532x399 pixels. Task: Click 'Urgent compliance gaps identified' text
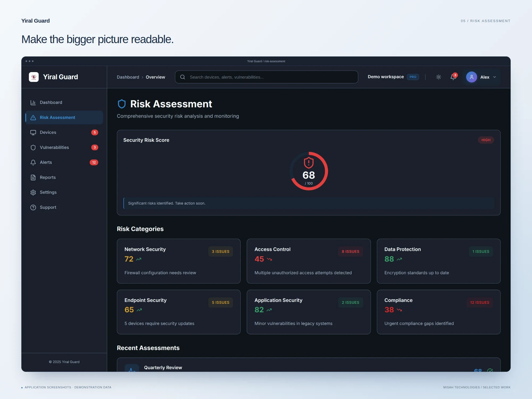[x=419, y=324]
